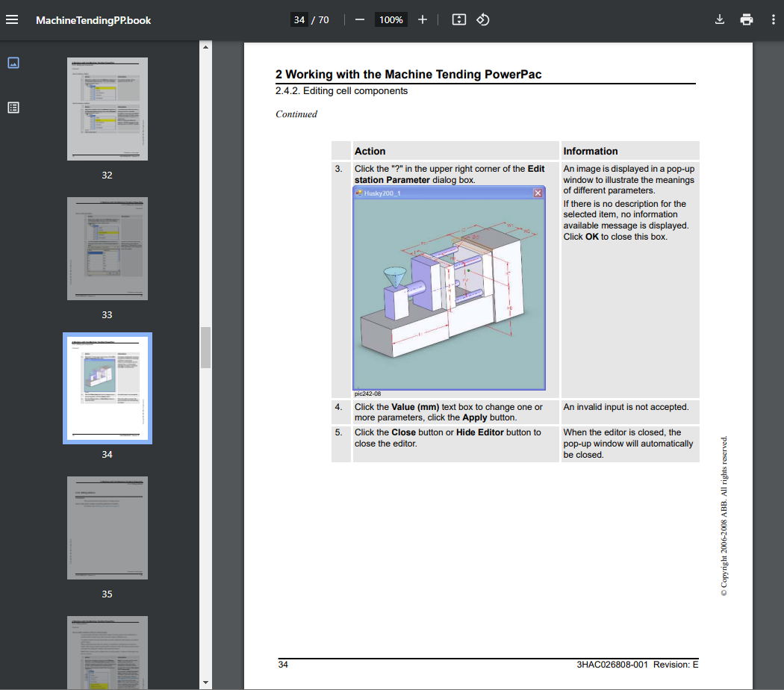The width and height of the screenshot is (784, 690).
Task: Show thumbnails view in sidebar
Action: tap(13, 63)
